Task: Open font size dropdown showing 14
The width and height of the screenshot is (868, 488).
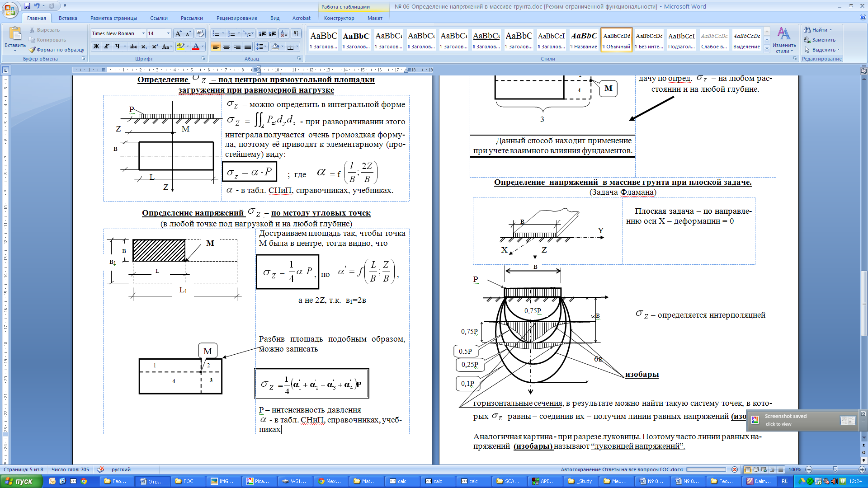Action: (x=168, y=33)
